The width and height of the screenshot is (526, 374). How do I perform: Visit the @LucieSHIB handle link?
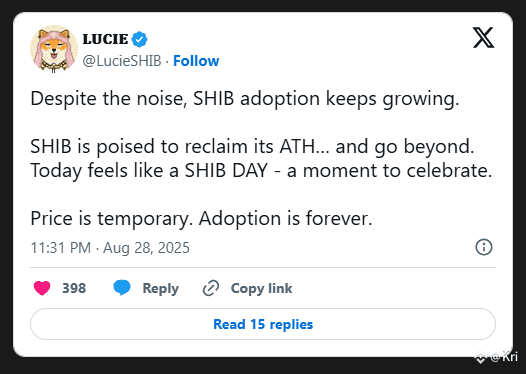(122, 61)
